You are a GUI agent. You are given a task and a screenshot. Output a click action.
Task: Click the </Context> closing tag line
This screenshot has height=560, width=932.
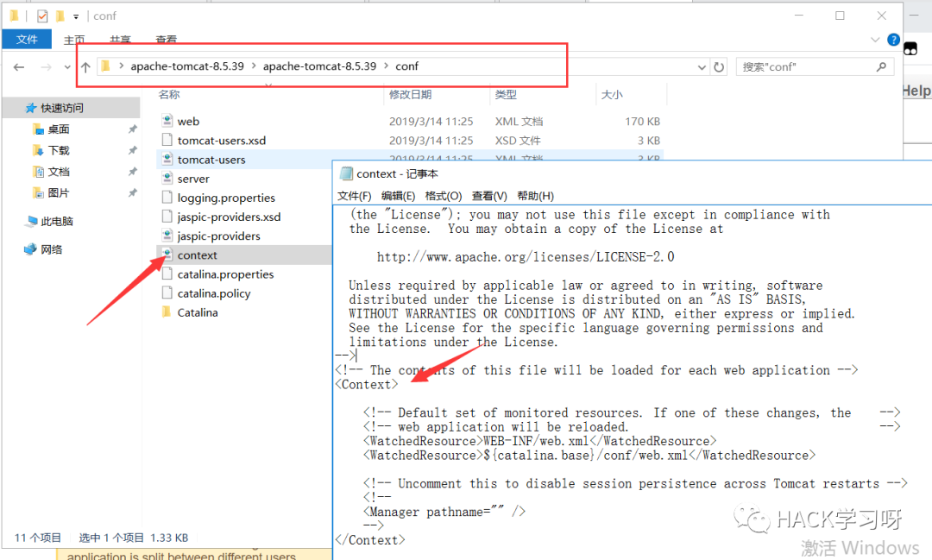point(369,540)
